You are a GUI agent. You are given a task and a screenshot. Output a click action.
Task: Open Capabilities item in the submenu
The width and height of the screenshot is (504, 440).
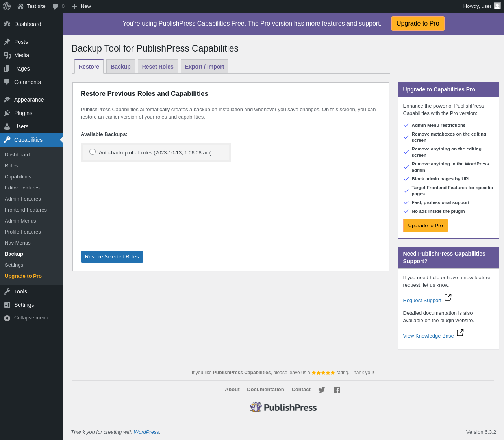(18, 177)
